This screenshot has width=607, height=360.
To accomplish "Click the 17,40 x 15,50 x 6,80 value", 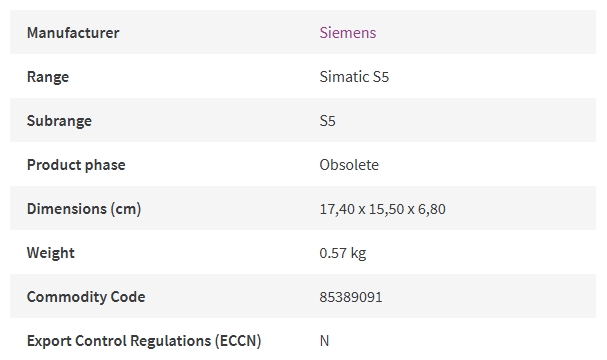I will tap(382, 209).
